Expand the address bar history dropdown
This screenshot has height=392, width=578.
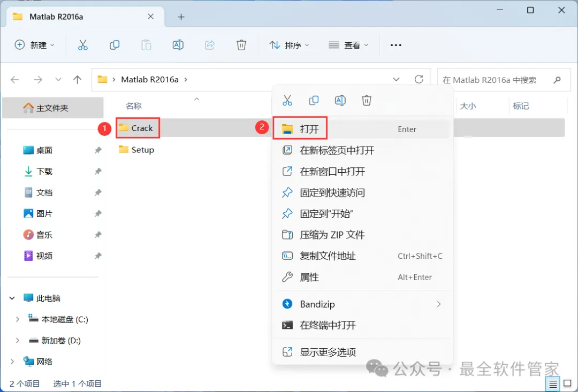click(396, 80)
